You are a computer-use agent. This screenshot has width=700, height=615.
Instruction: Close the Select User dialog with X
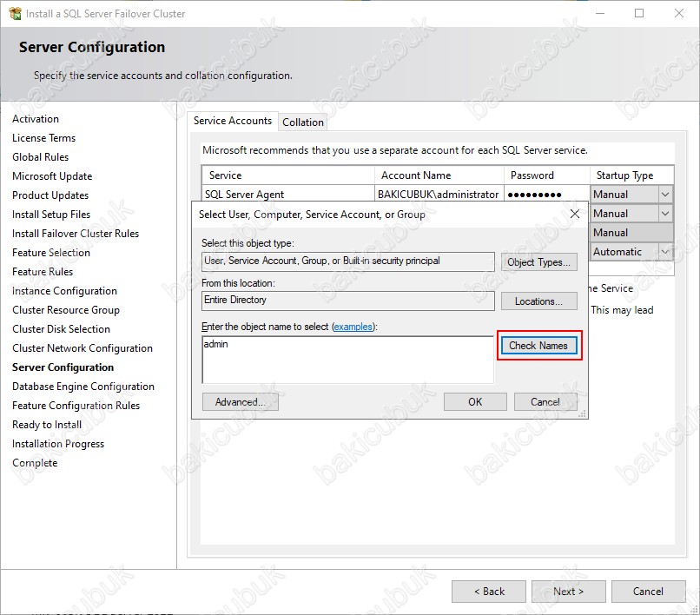[575, 215]
